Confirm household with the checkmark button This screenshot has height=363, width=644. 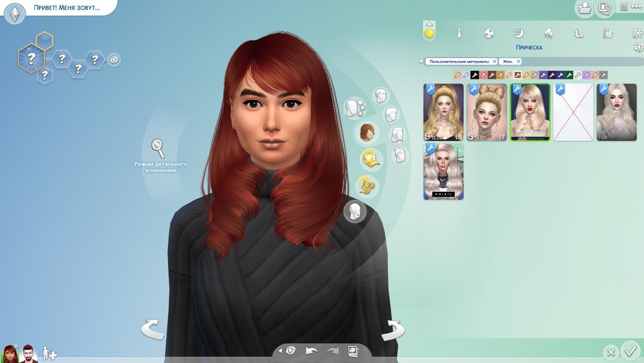pyautogui.click(x=630, y=351)
